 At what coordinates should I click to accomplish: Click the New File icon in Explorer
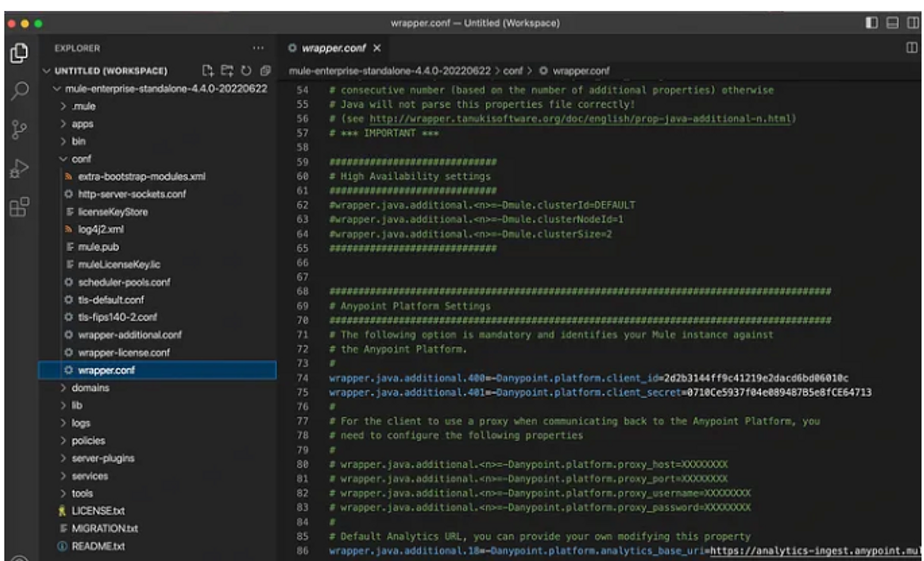207,71
